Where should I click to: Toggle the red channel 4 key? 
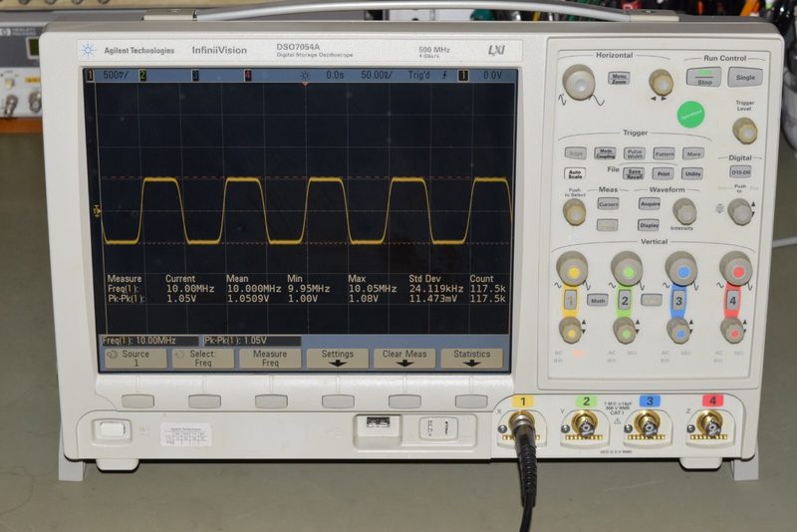(732, 301)
